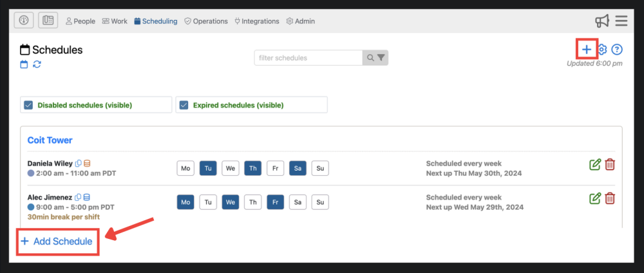Delete Alec Jimenez's schedule

click(x=610, y=198)
